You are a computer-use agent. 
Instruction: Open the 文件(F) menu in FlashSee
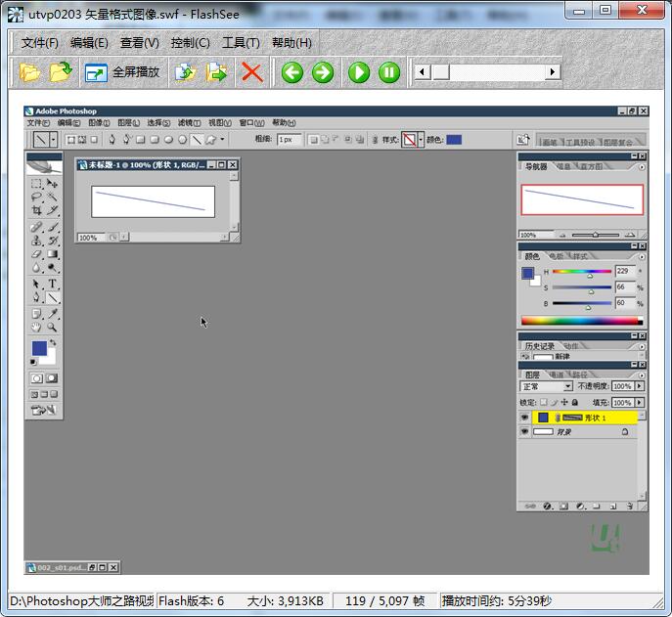(x=40, y=42)
